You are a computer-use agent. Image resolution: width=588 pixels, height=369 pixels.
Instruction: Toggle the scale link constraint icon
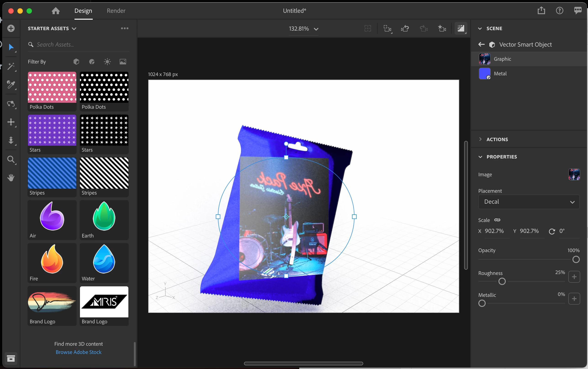click(497, 220)
